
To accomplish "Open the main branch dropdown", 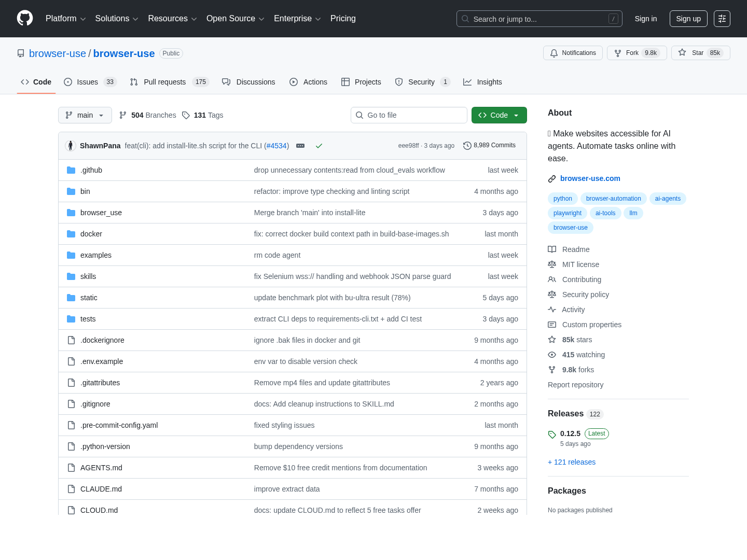I will 85,115.
